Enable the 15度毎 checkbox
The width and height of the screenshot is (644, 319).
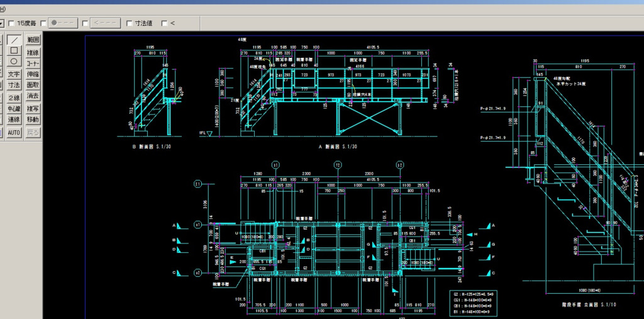(x=11, y=23)
